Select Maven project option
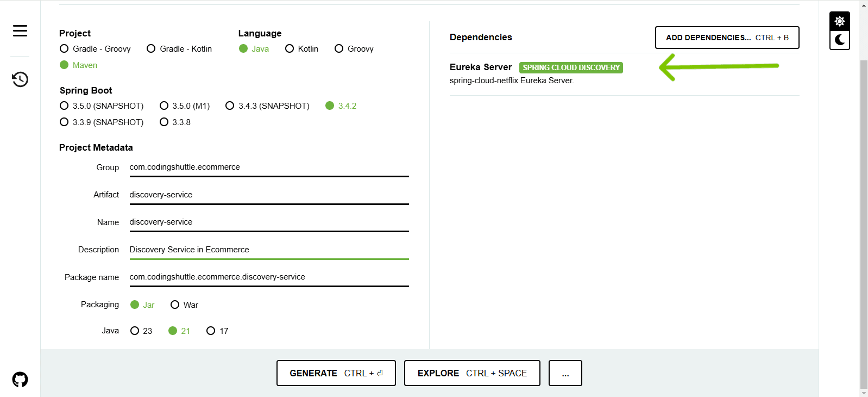Image resolution: width=868 pixels, height=397 pixels. point(79,65)
